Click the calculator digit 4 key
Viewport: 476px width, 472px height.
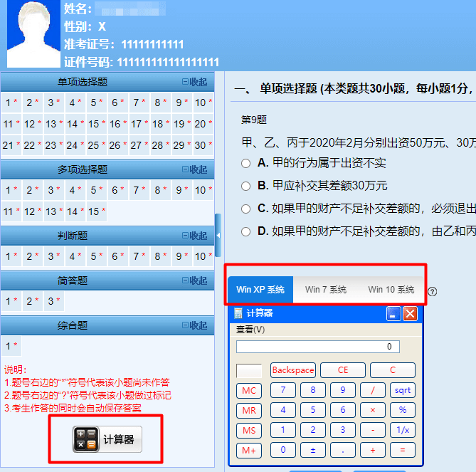point(283,410)
